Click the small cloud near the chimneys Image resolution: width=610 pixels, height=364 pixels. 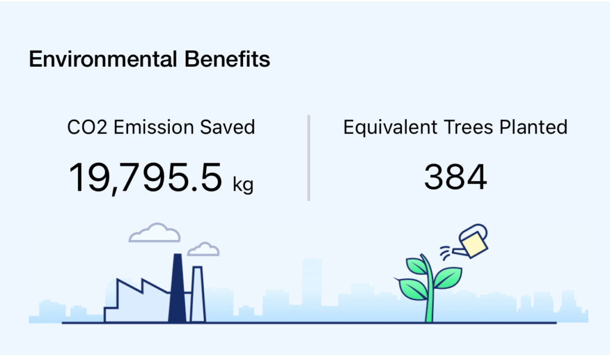pyautogui.click(x=204, y=249)
